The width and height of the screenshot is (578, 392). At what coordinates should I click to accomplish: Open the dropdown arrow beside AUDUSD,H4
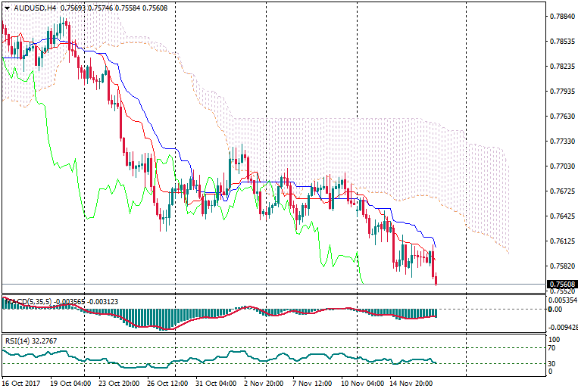[x=7, y=8]
